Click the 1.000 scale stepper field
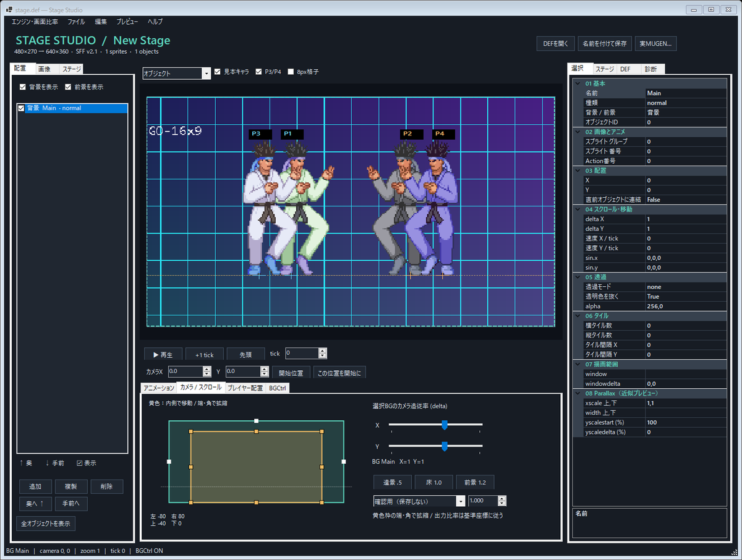This screenshot has height=560, width=742. 483,501
